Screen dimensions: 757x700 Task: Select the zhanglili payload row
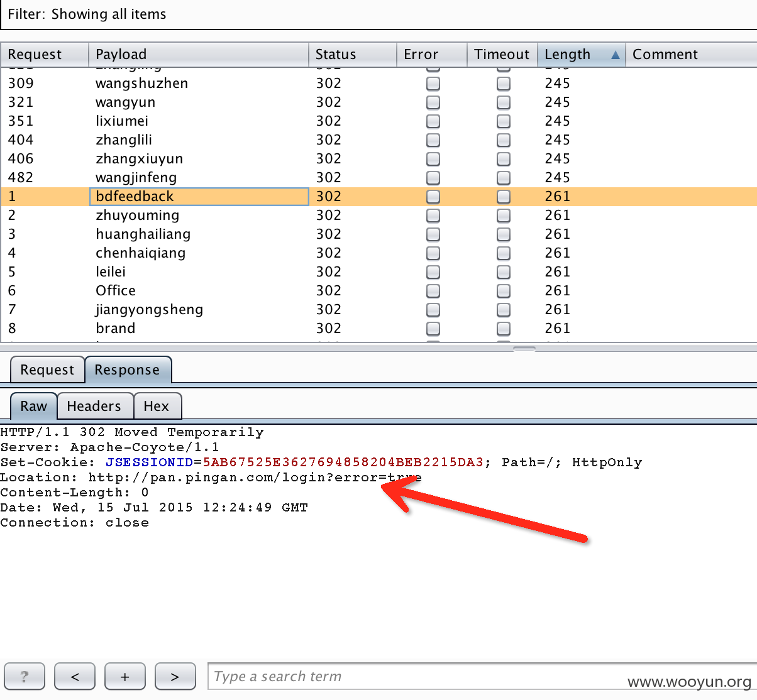[x=378, y=140]
